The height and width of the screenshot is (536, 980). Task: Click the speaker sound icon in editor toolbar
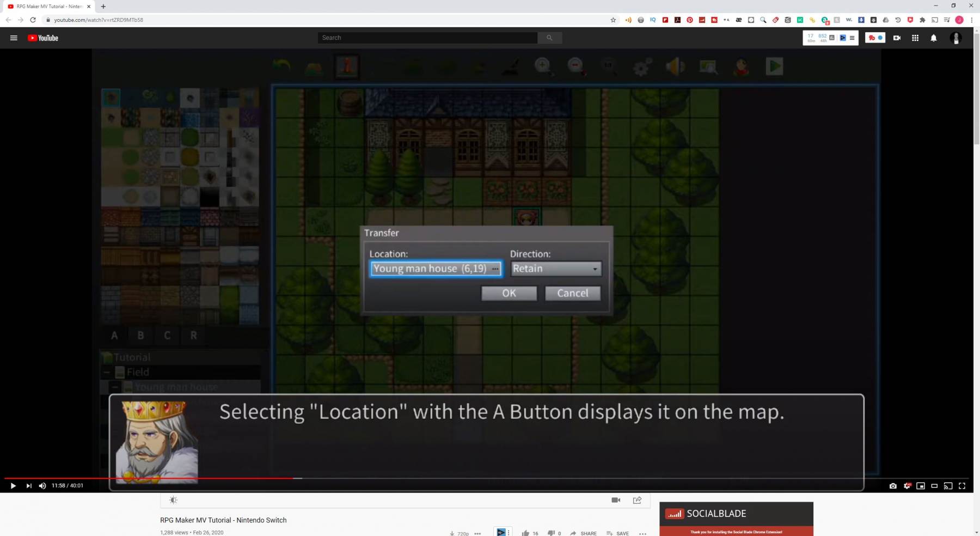pos(675,66)
